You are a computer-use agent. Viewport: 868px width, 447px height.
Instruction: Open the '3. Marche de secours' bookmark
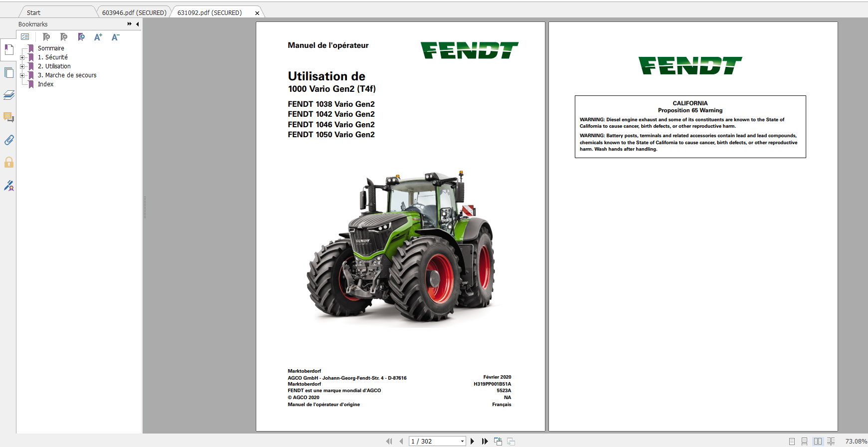coord(67,75)
